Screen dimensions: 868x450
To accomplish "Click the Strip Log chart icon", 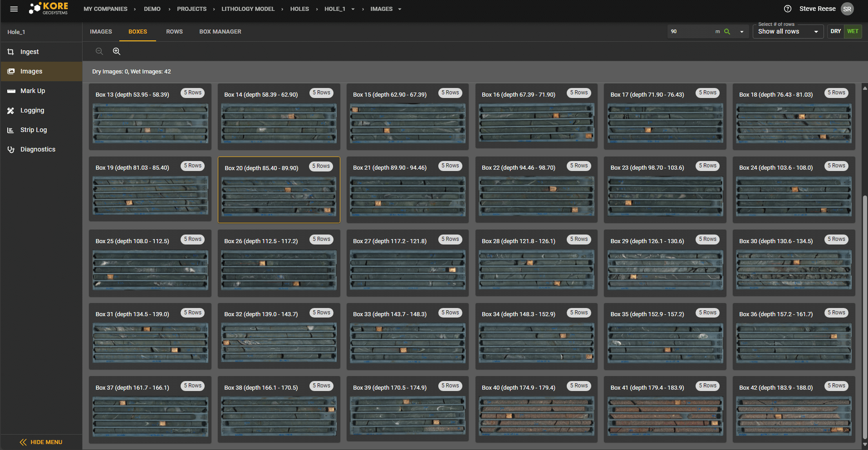I will point(11,130).
